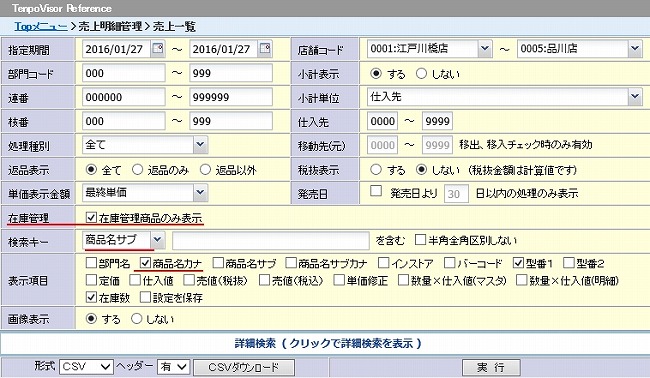Toggle the 部門名 display checkbox

pos(91,262)
